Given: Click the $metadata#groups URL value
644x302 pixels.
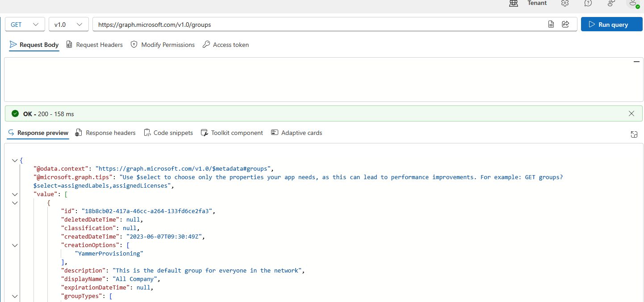Looking at the screenshot, I should pyautogui.click(x=183, y=169).
